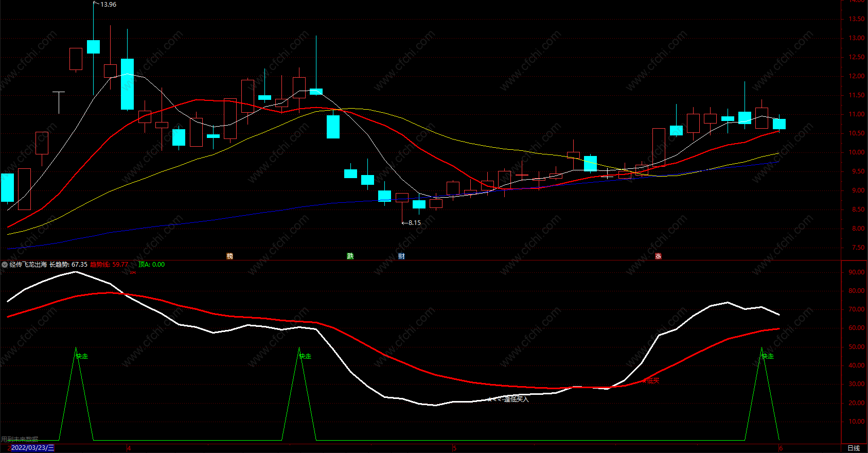Click the 8.15 low price label

click(415, 223)
